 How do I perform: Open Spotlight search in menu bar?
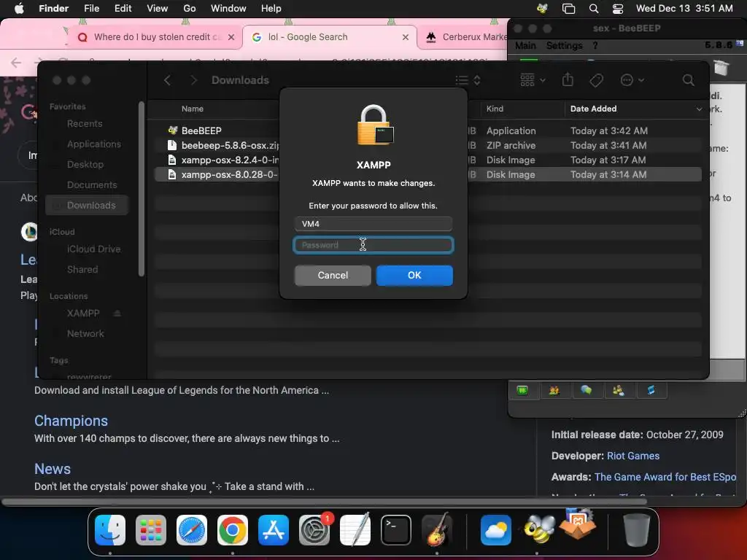tap(594, 9)
